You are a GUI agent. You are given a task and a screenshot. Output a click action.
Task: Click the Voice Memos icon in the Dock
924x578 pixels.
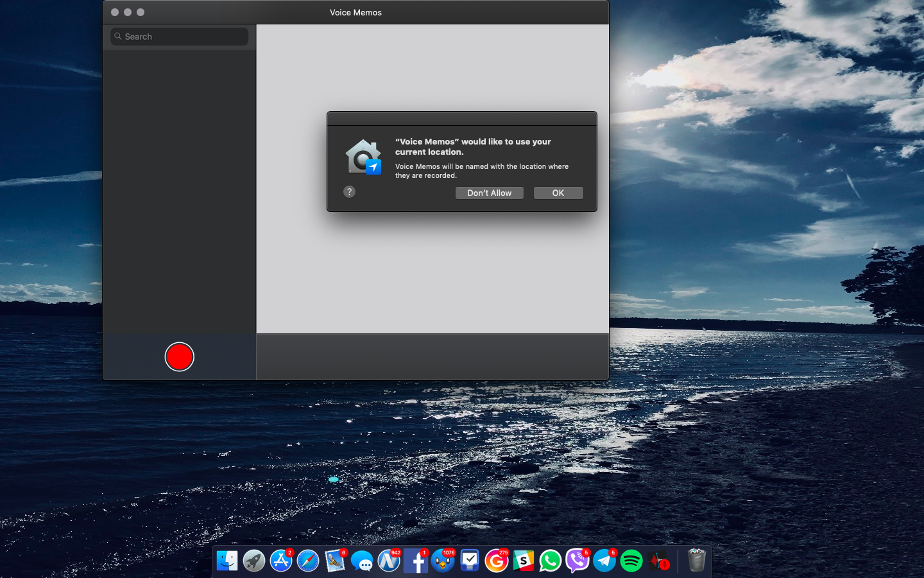click(x=658, y=562)
